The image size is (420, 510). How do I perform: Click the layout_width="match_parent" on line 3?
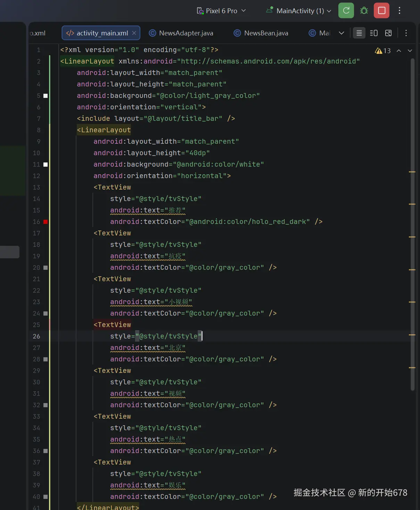150,73
